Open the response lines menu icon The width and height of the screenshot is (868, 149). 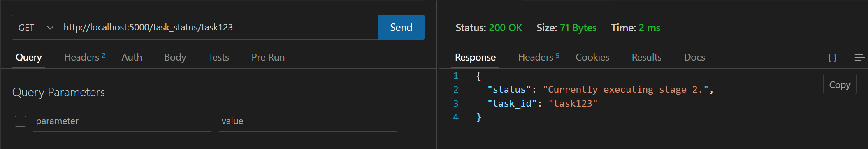(859, 58)
